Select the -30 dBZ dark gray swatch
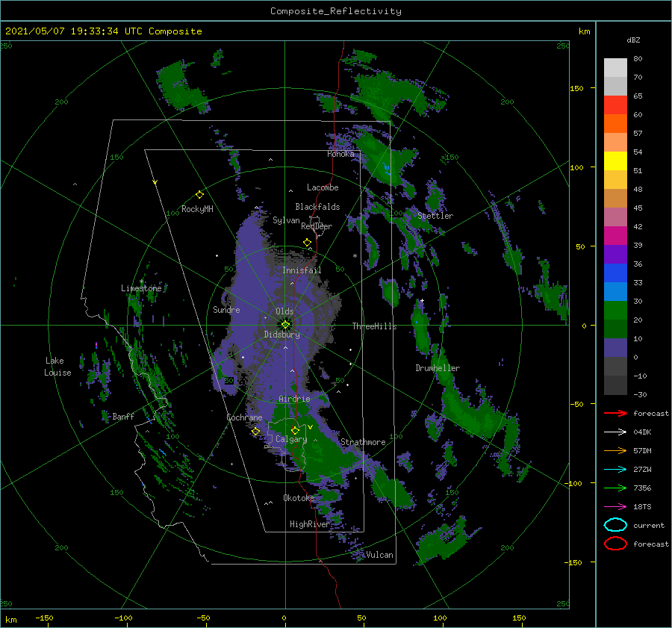672x628 pixels. pyautogui.click(x=615, y=385)
